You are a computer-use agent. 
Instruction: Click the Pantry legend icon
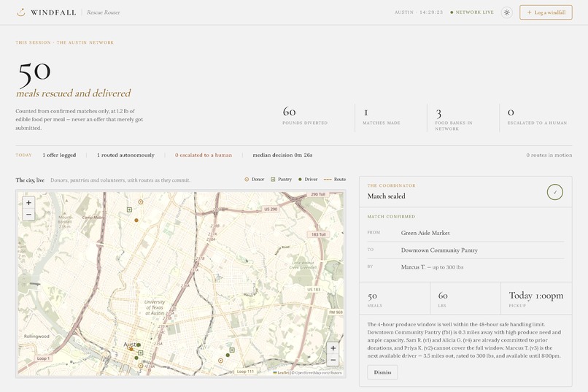(273, 180)
